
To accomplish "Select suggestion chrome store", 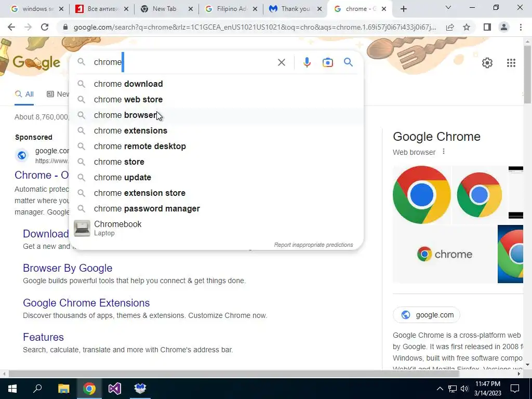I will click(x=217, y=162).
